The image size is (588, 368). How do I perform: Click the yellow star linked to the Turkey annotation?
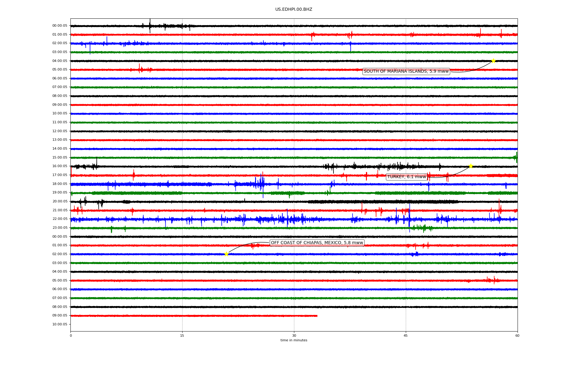[x=471, y=166]
